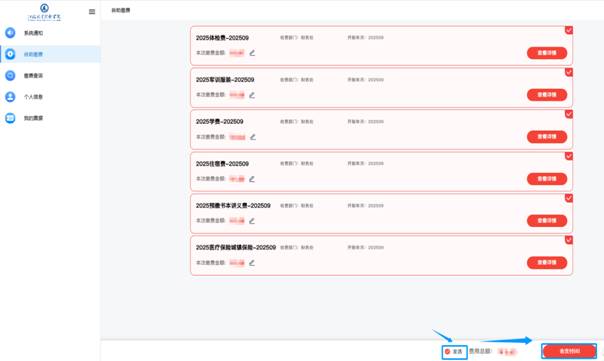The height and width of the screenshot is (361, 604).
Task: Edit amount with pencil icon for 2025医疗保险城镇保险
Action: pos(252,263)
